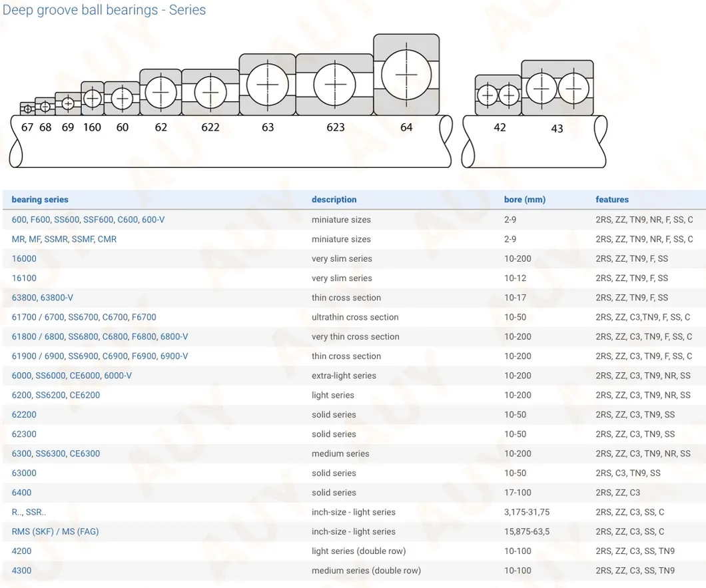The width and height of the screenshot is (706, 588).
Task: Click the 'description' column header
Action: [x=334, y=199]
